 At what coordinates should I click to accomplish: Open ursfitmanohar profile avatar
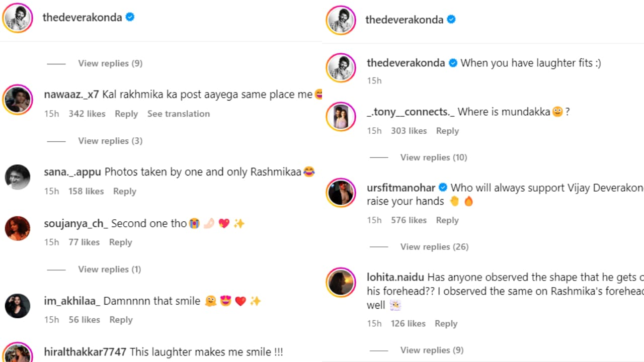(x=341, y=193)
